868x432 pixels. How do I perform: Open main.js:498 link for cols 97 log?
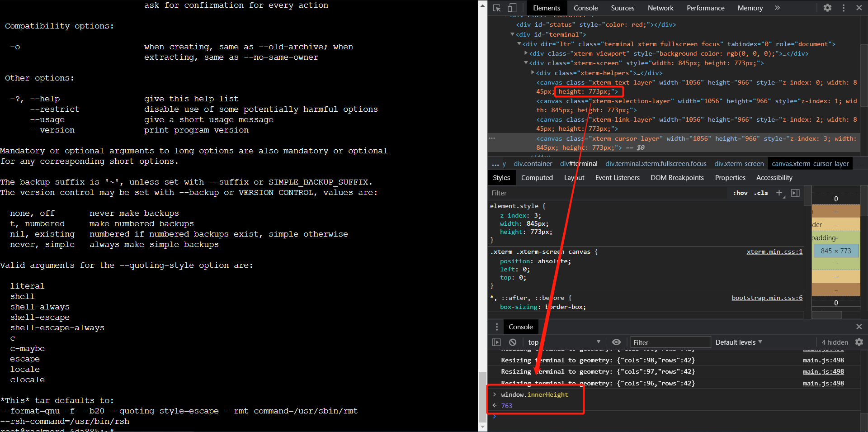[823, 372]
